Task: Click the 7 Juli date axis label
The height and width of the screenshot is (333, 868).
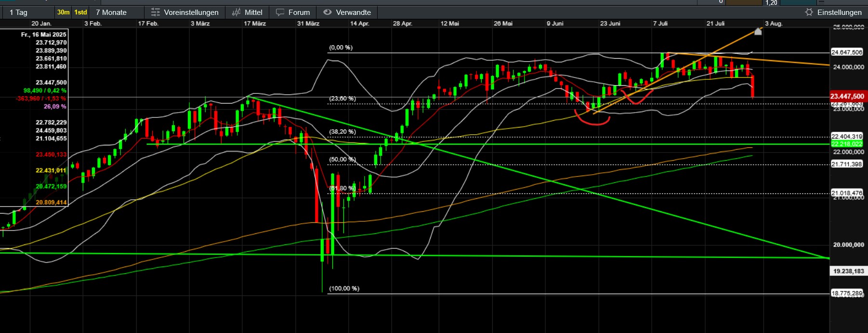Action: (660, 23)
